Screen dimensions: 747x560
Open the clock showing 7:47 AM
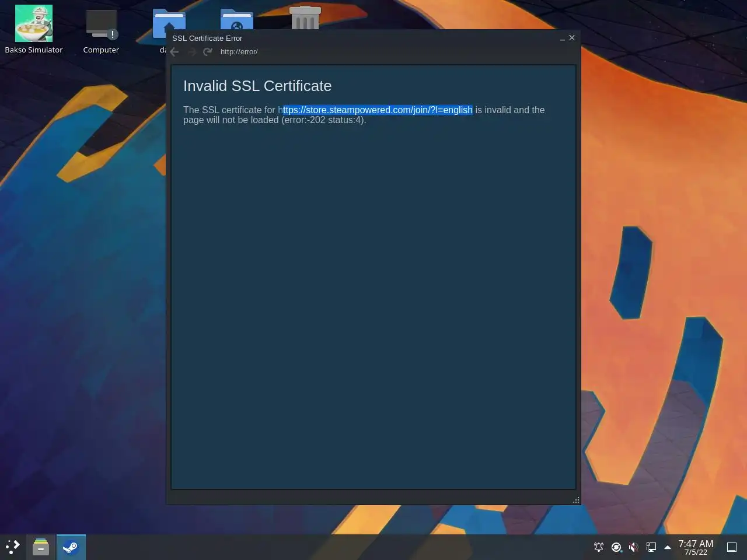(x=696, y=547)
